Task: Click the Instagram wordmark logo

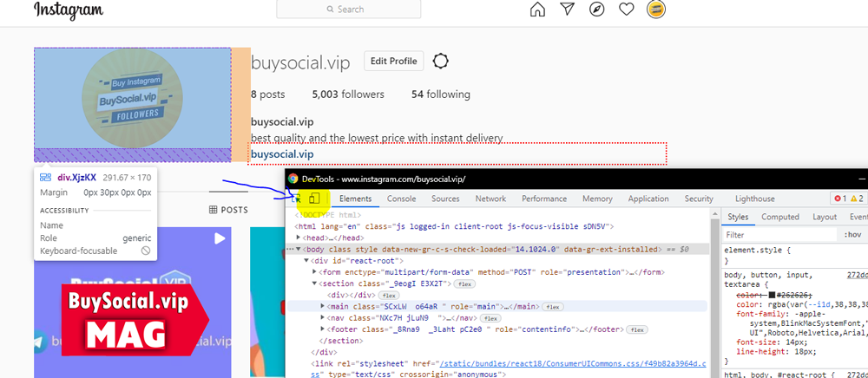Action: click(x=69, y=10)
